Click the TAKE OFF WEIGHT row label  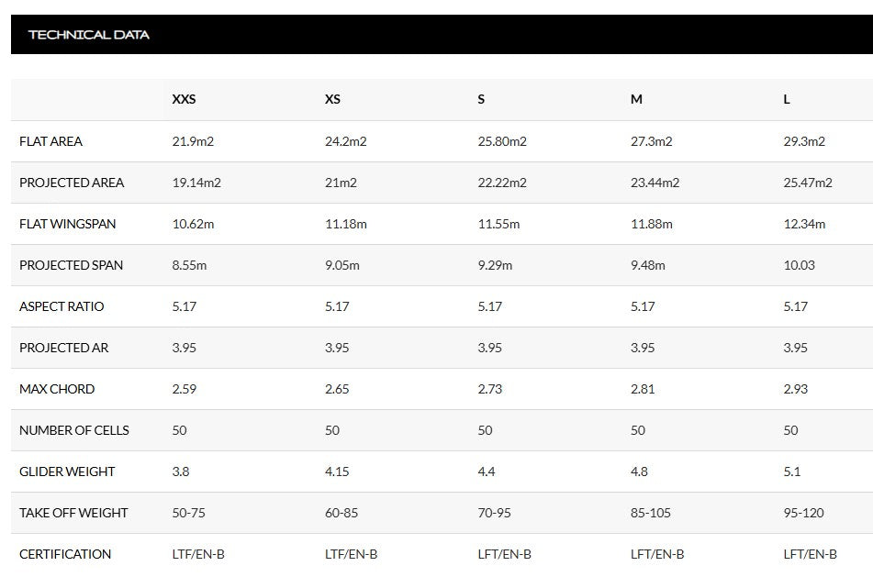click(73, 513)
